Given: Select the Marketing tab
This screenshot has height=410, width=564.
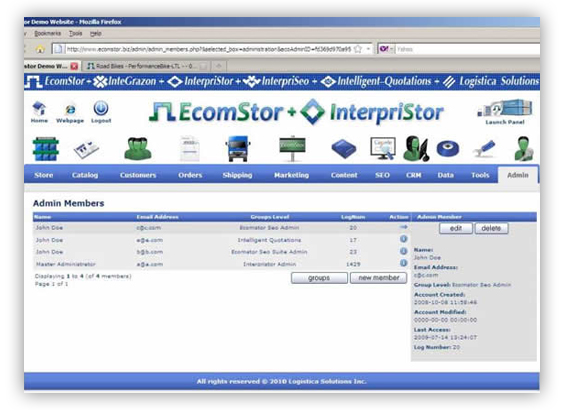Looking at the screenshot, I should point(291,175).
